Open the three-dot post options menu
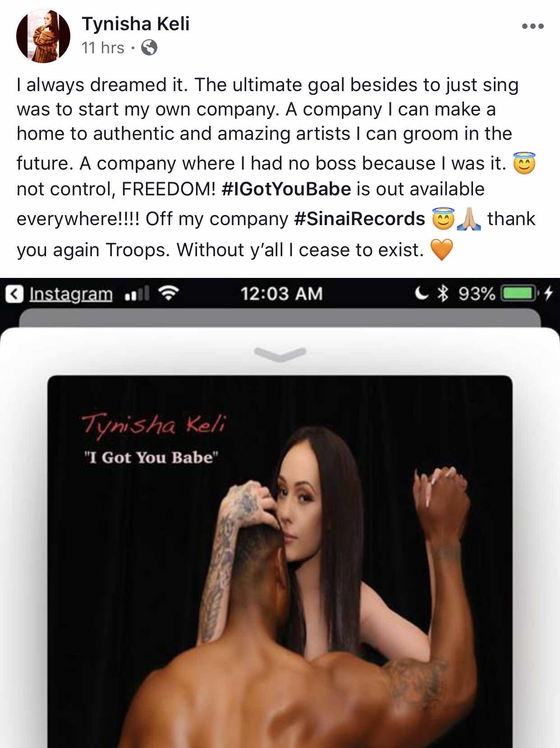 (532, 26)
